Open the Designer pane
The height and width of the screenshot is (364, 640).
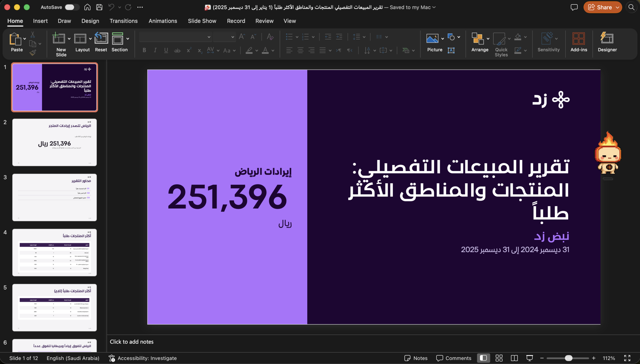pyautogui.click(x=607, y=42)
